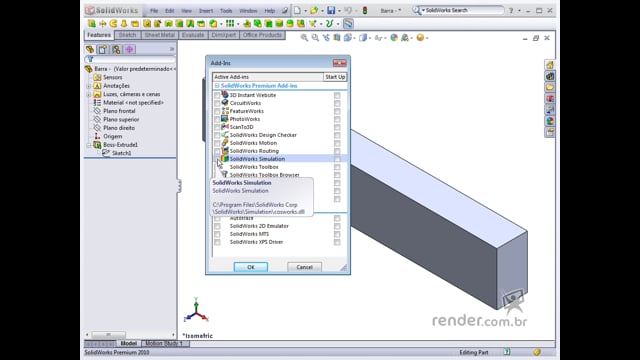Click the SolidWorks Resources home icon in task pane

click(550, 65)
